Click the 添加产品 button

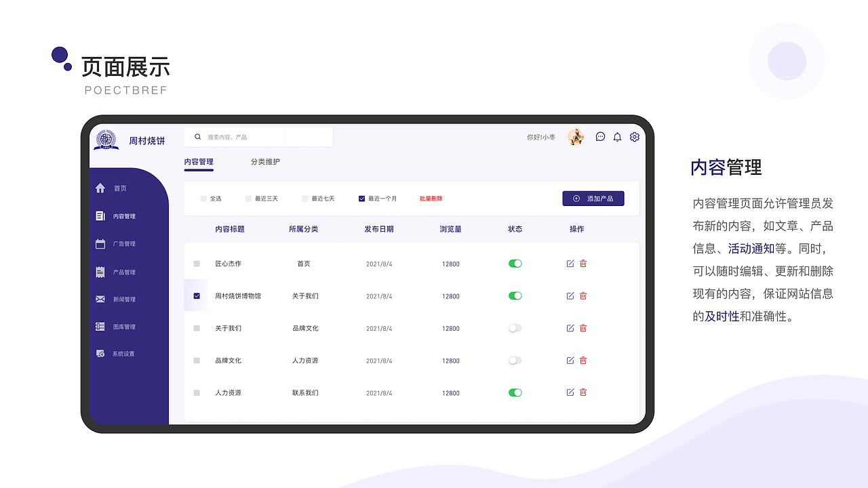point(593,198)
